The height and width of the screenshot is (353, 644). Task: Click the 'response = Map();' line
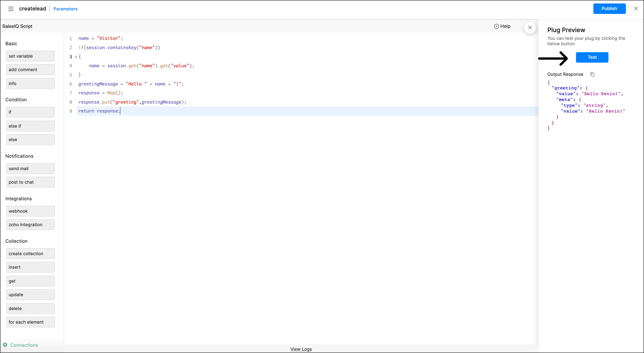[100, 93]
